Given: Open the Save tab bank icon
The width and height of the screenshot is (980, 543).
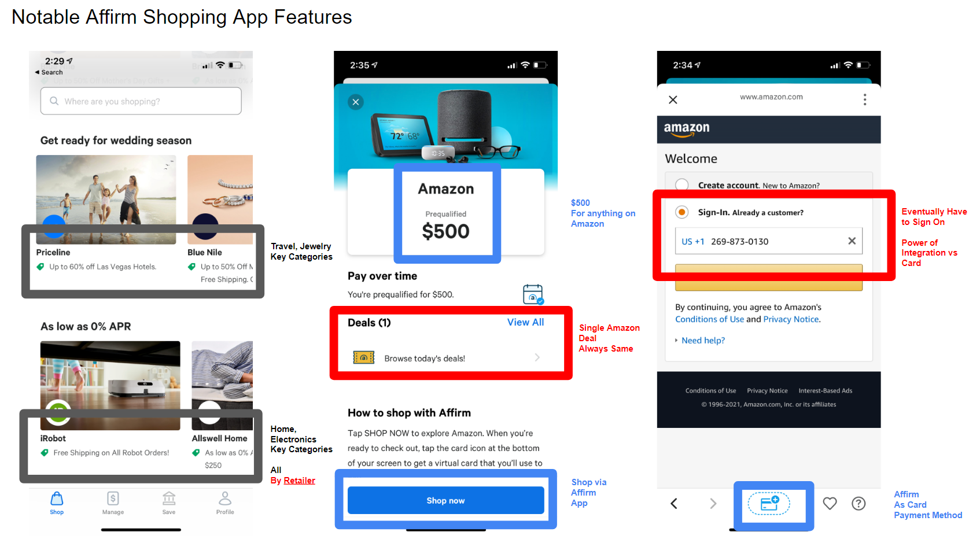Looking at the screenshot, I should pyautogui.click(x=169, y=498).
